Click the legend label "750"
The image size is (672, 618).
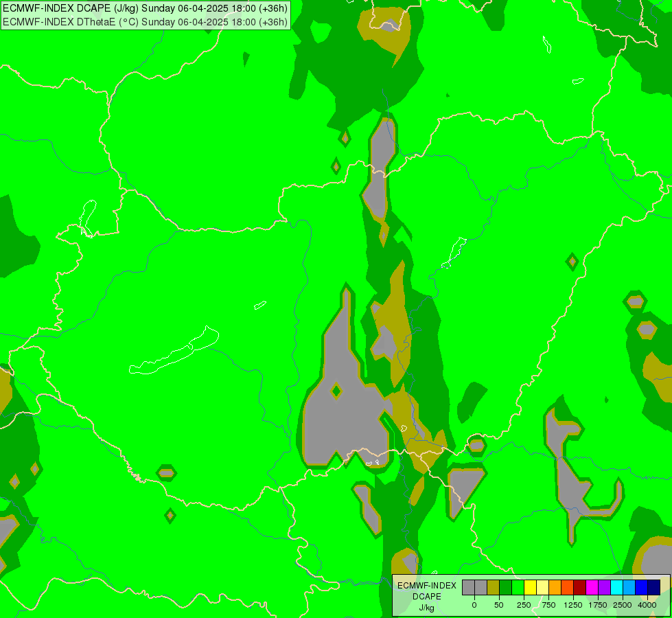(548, 605)
